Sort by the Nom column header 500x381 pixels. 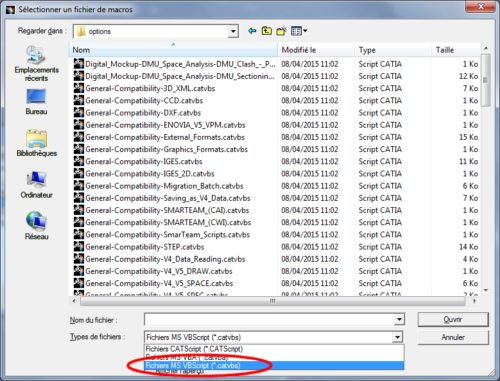pos(173,50)
